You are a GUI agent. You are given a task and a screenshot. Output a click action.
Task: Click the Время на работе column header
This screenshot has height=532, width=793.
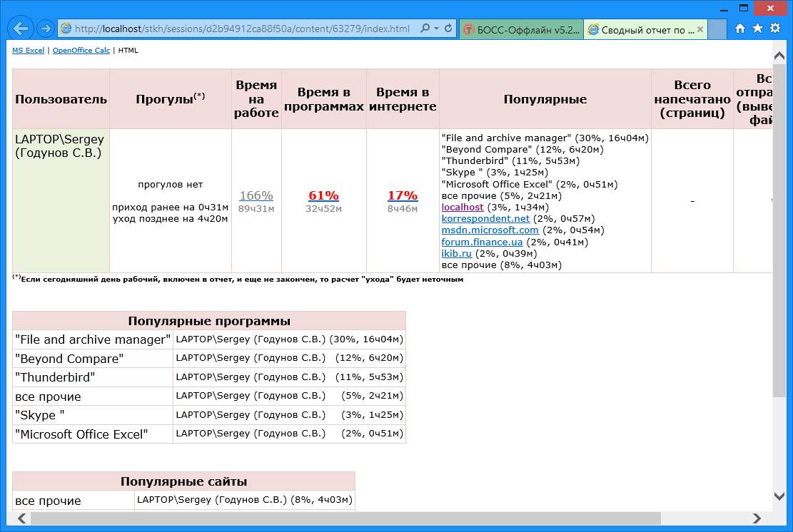pyautogui.click(x=256, y=99)
